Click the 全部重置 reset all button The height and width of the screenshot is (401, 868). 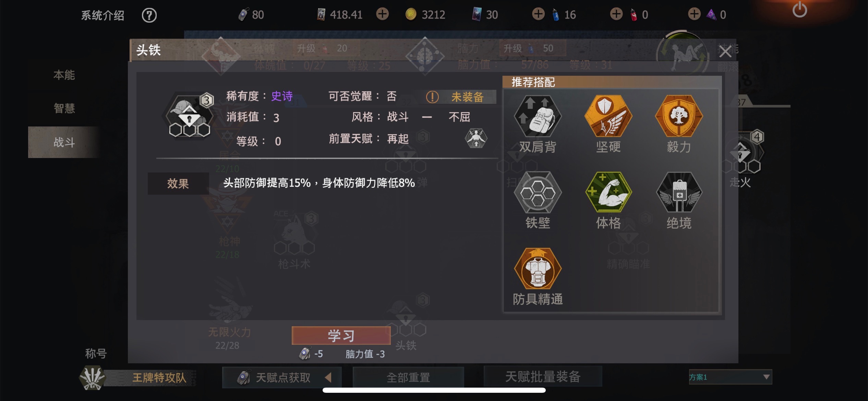tap(408, 377)
